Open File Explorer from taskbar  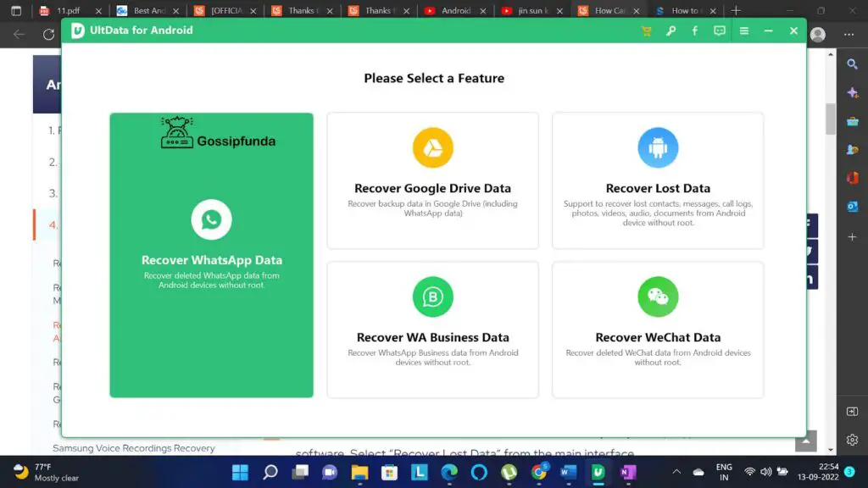click(x=359, y=472)
